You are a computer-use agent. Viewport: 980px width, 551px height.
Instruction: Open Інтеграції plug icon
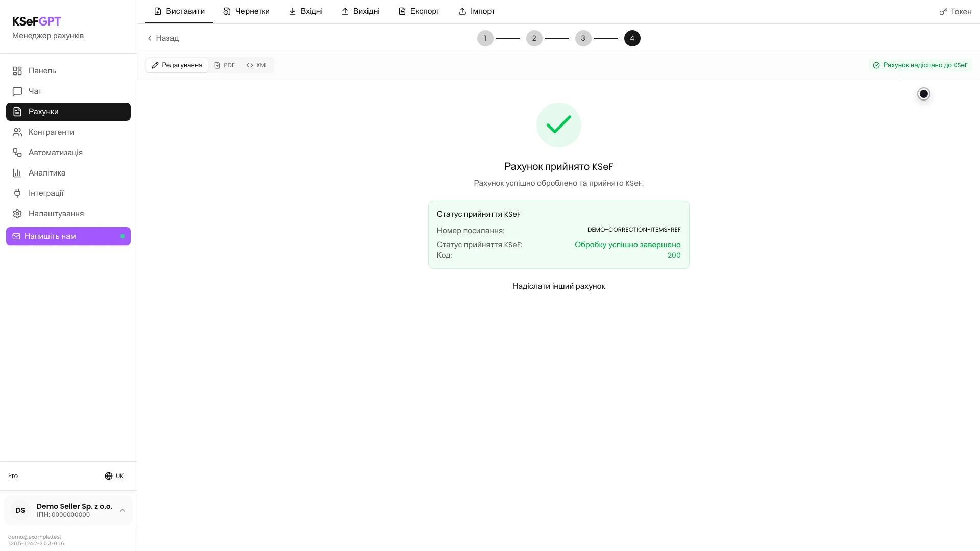click(x=17, y=193)
